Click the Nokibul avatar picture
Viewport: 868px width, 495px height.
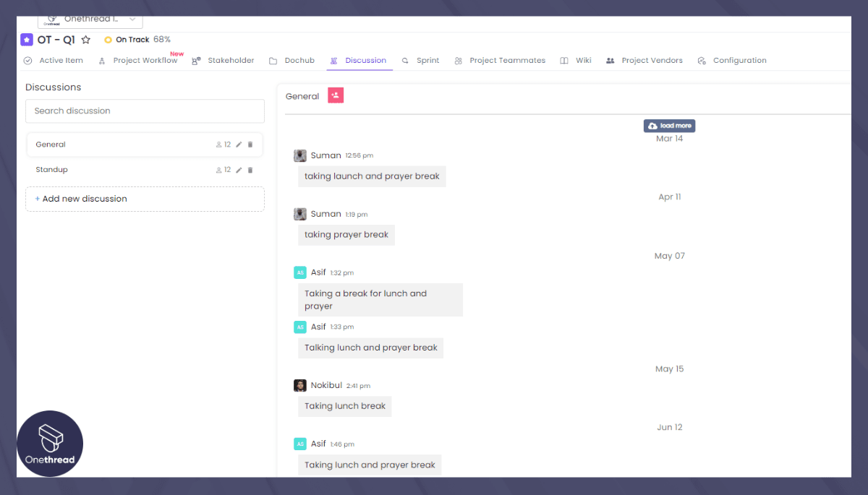300,385
